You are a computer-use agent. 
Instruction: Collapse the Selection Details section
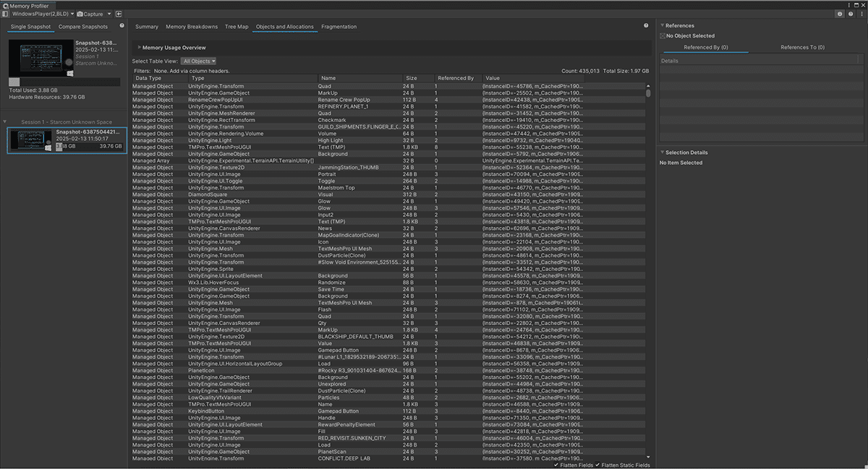(x=662, y=152)
